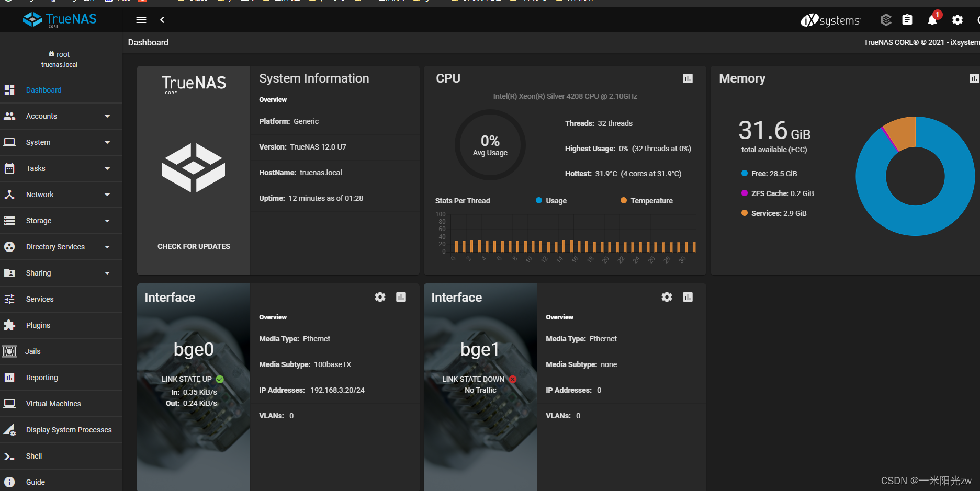Click the Network topology icon
This screenshot has height=491, width=980.
tap(9, 195)
